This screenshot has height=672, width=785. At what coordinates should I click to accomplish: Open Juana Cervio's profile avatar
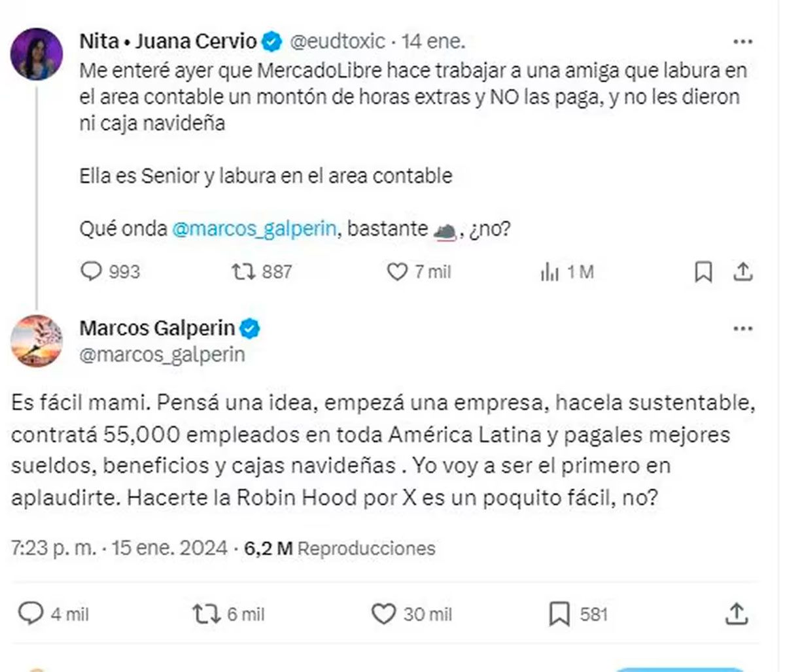tap(37, 54)
